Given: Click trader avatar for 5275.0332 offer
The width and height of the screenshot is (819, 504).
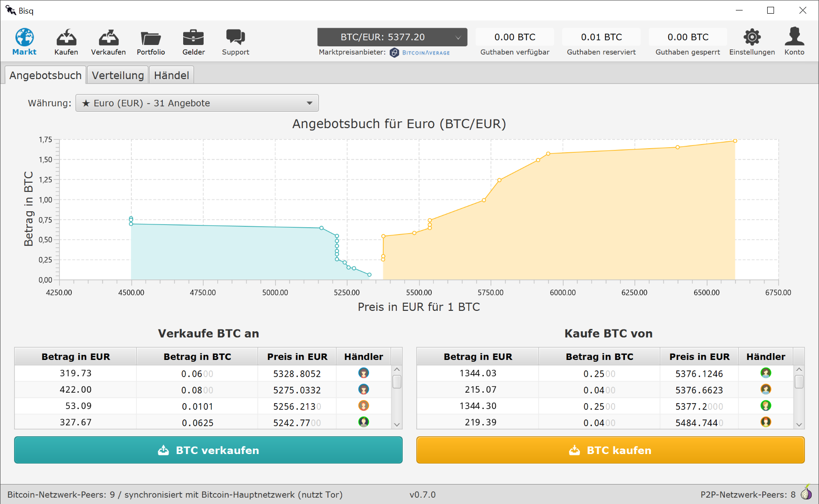Looking at the screenshot, I should coord(364,389).
